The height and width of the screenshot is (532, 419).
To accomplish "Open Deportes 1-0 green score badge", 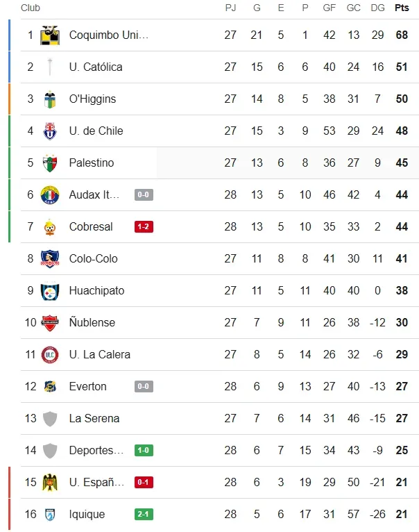I will [144, 450].
